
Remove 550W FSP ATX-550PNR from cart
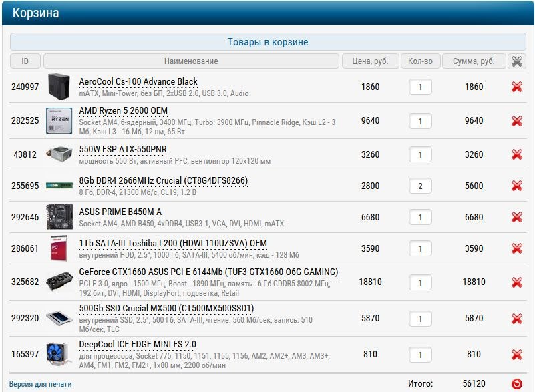[517, 154]
